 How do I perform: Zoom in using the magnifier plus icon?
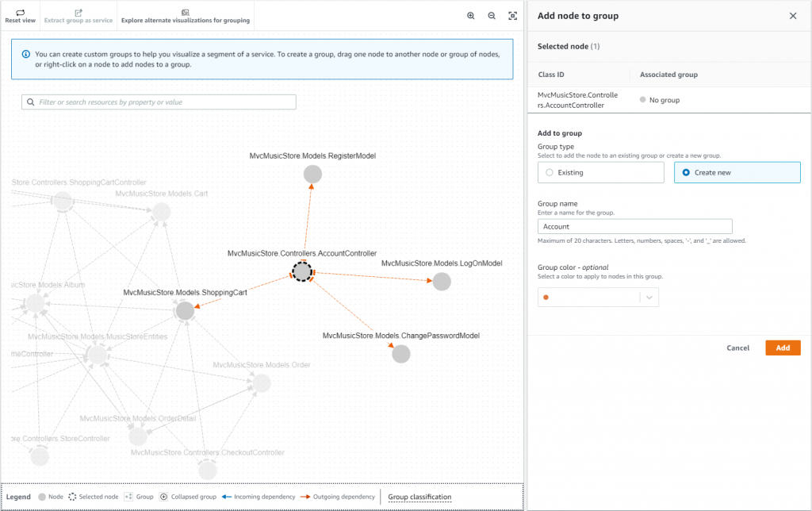click(x=471, y=15)
